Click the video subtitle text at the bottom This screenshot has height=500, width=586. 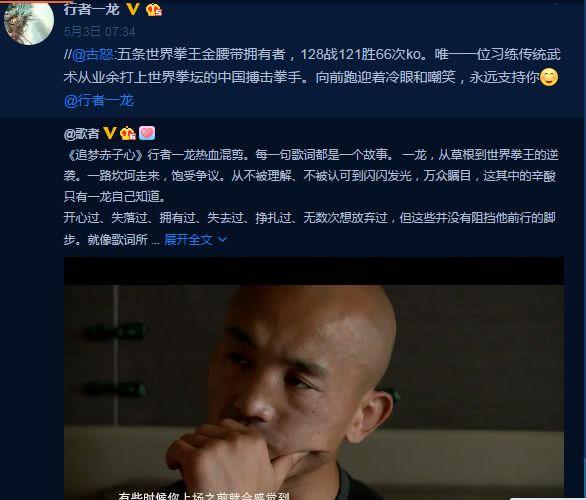pyautogui.click(x=204, y=496)
